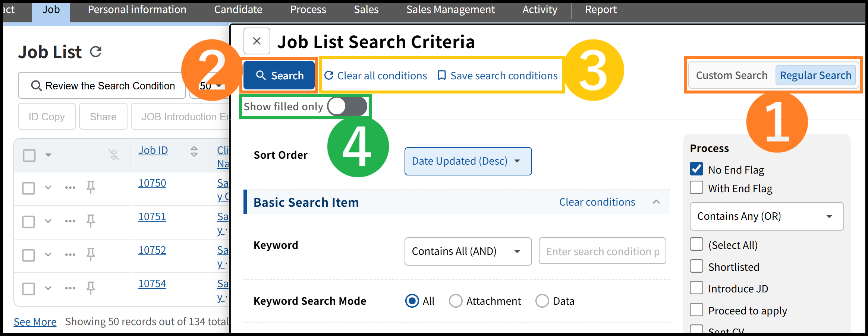This screenshot has height=336, width=868.
Task: Click the keyword search condition input field
Action: point(602,251)
